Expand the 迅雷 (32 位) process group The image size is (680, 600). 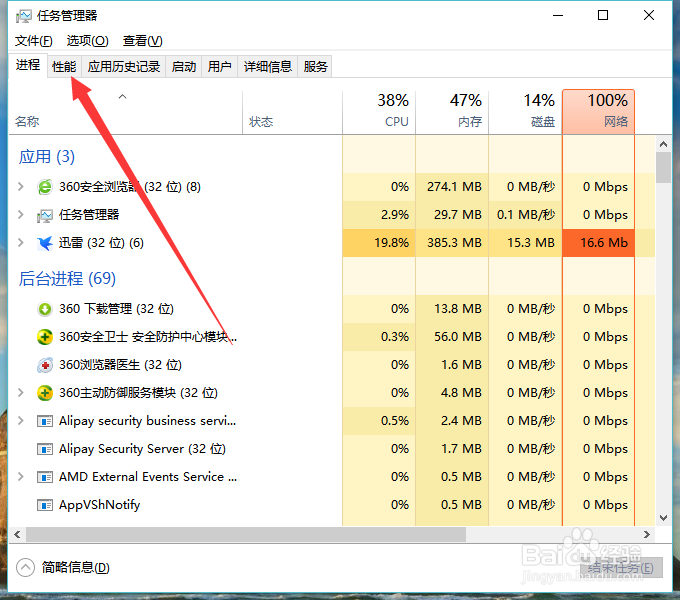tap(20, 243)
